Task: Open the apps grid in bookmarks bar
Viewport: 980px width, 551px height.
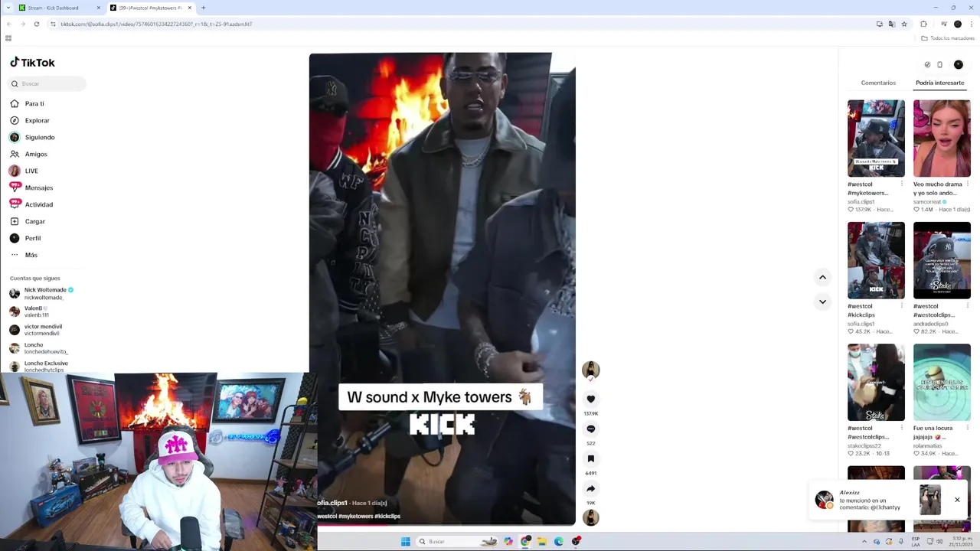Action: (x=8, y=38)
